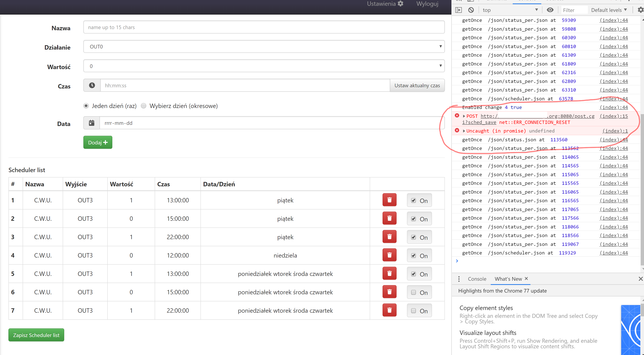This screenshot has height=355, width=644.
Task: Click the eye live expression icon
Action: [x=550, y=10]
